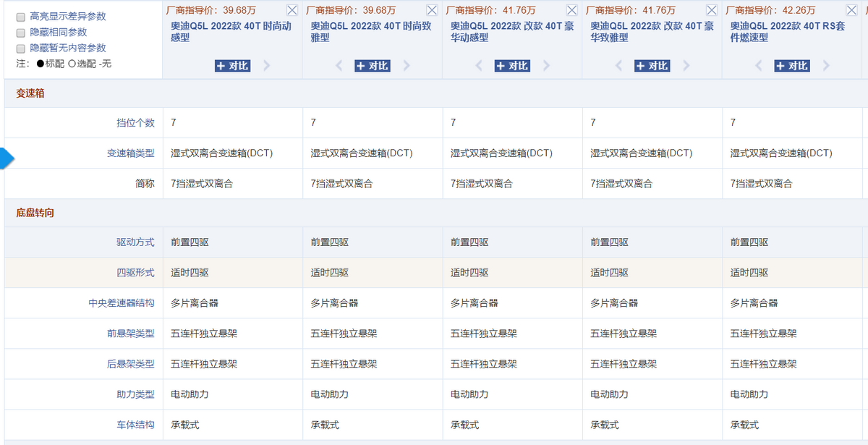This screenshot has height=445, width=868.
Task: Select the 驱动方式 row label
Action: click(x=135, y=243)
